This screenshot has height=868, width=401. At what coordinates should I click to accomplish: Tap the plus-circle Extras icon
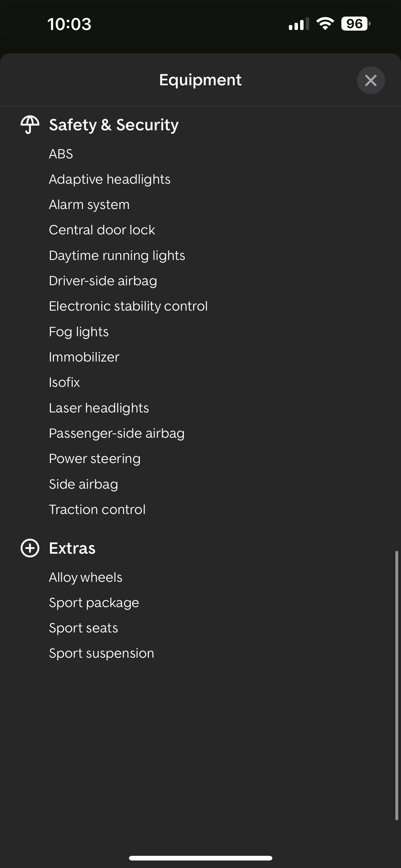click(30, 548)
